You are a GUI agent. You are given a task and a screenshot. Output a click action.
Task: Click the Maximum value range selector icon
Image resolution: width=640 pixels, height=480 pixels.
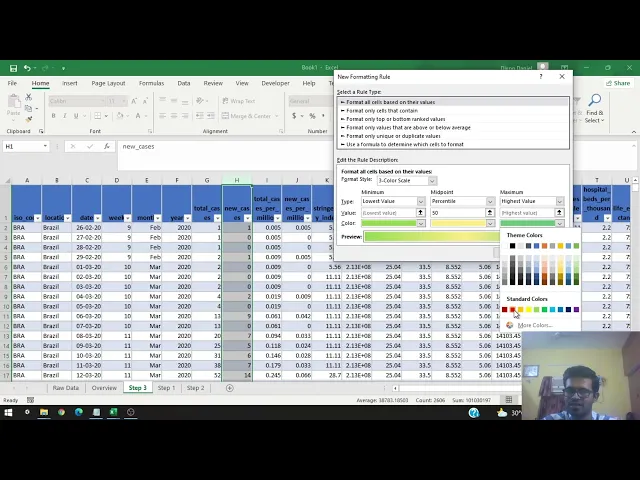(559, 213)
